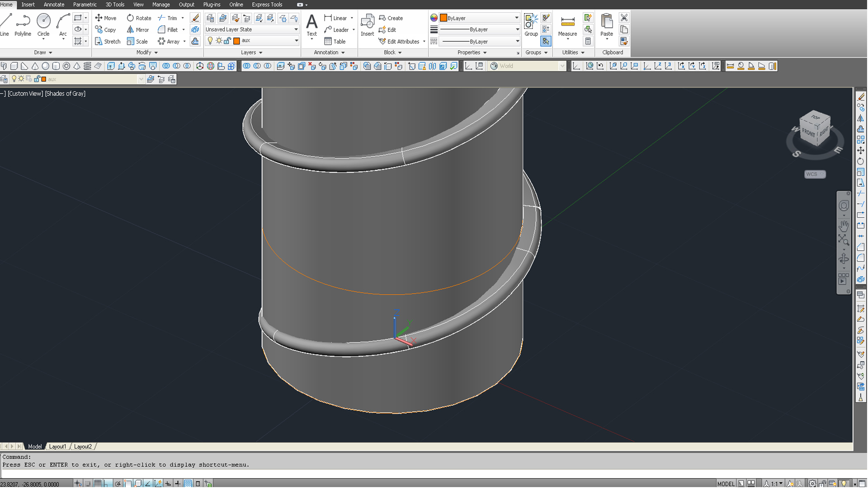Click the Rotate tool
Viewport: 868px width, 488px height.
139,18
